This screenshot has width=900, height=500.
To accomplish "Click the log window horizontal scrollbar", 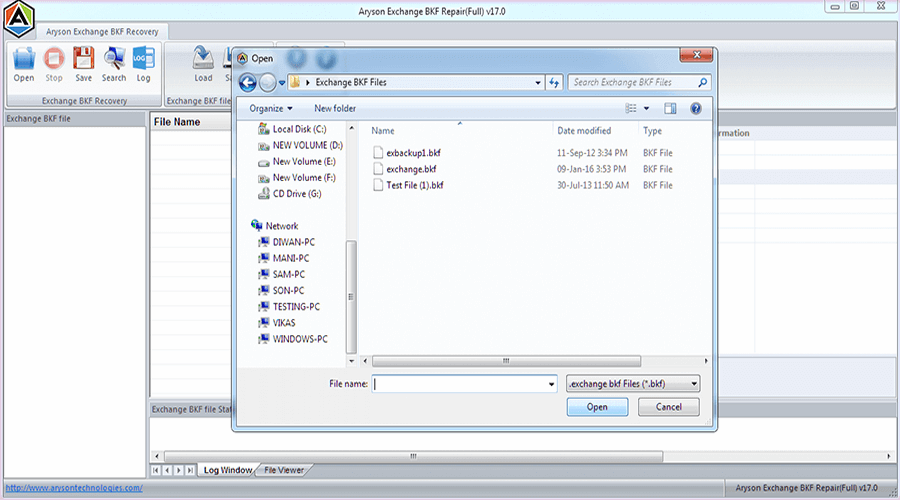I will click(x=413, y=456).
